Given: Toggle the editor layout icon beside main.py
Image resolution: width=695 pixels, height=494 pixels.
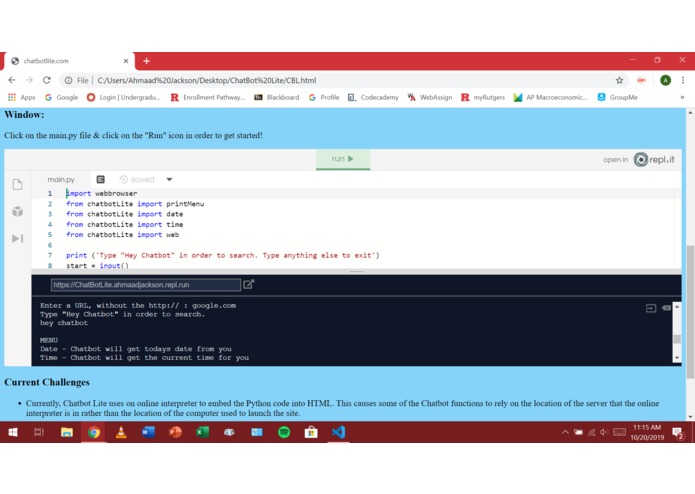Looking at the screenshot, I should pos(101,179).
